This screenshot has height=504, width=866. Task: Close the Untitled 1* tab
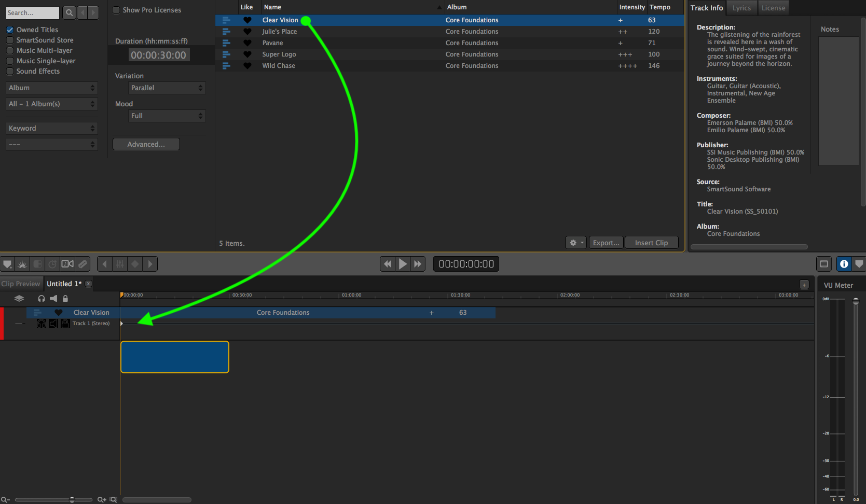click(89, 284)
